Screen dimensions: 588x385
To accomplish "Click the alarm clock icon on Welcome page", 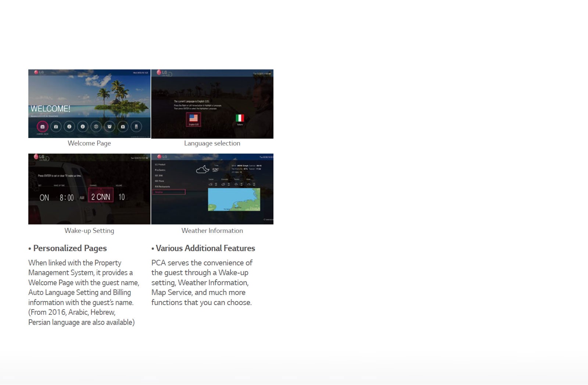I will (x=110, y=127).
